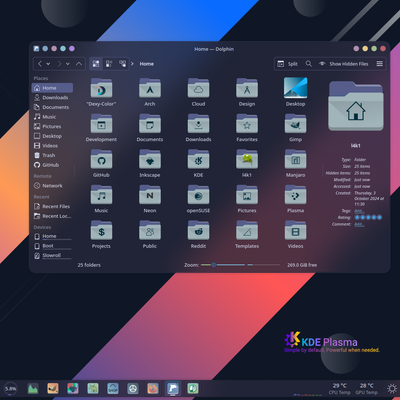
Task: Click the 269.0 GiB free space indicator
Action: pyautogui.click(x=302, y=265)
